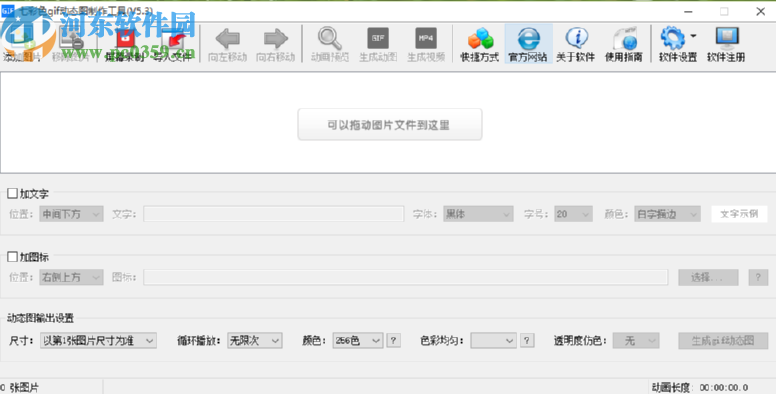The width and height of the screenshot is (776, 394).
Task: Expand the 尺寸 dropdown
Action: pyautogui.click(x=98, y=341)
